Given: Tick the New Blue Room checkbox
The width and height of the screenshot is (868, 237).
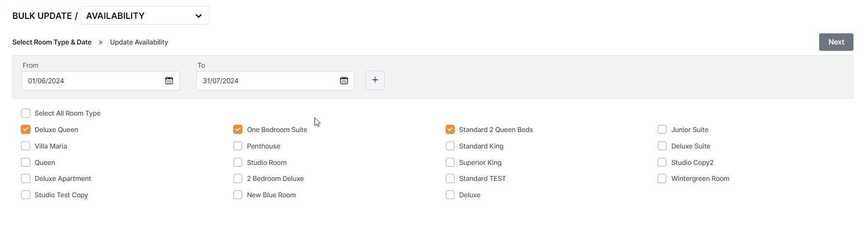Looking at the screenshot, I should click(x=238, y=195).
